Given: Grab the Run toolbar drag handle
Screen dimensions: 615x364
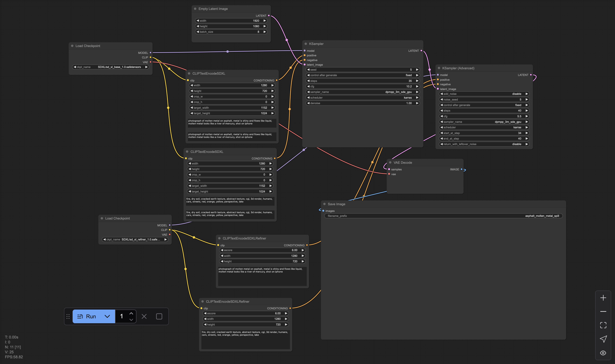Looking at the screenshot, I should pyautogui.click(x=68, y=316).
